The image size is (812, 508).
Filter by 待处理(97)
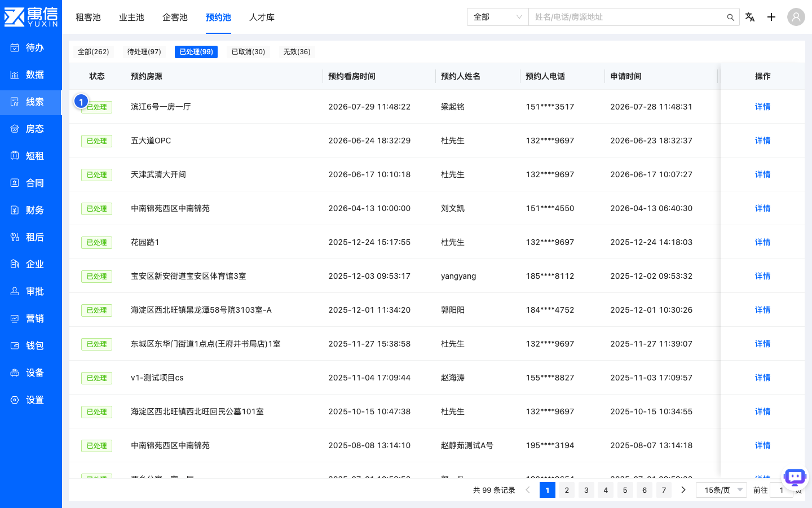(x=144, y=52)
